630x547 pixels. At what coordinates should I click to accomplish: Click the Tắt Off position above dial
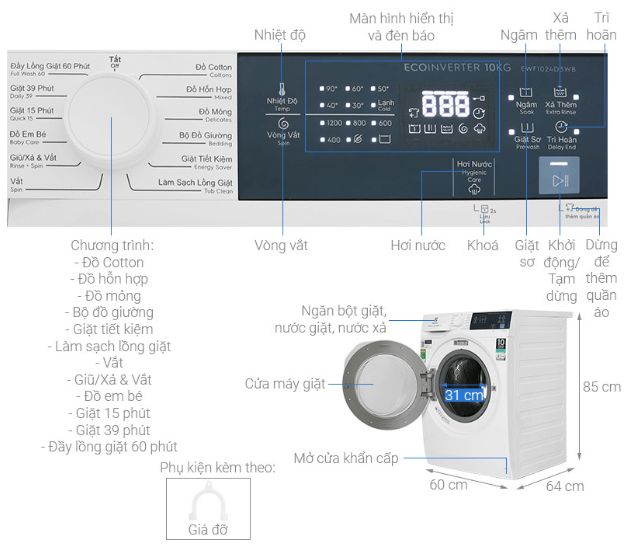coord(115,62)
